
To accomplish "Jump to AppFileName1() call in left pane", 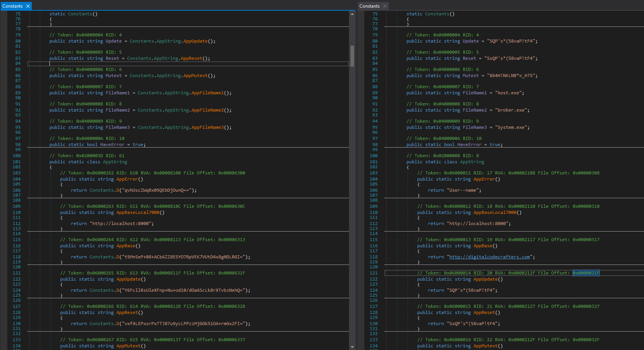I will [207, 93].
